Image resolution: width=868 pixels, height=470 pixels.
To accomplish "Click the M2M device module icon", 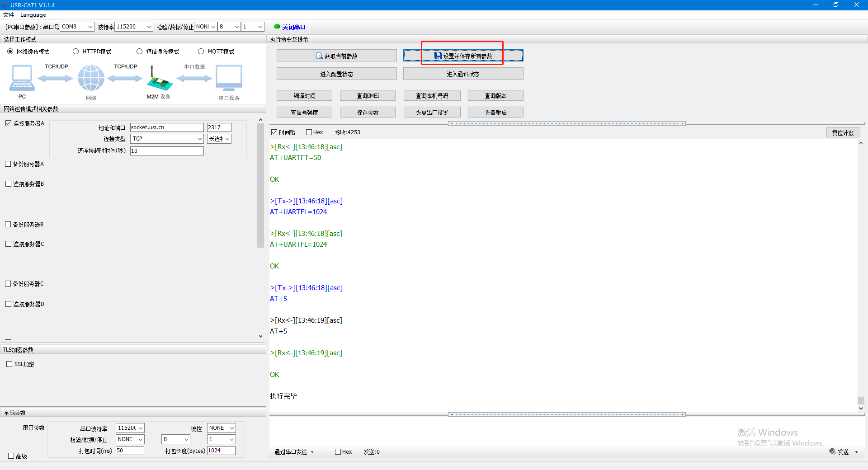I will tap(159, 80).
